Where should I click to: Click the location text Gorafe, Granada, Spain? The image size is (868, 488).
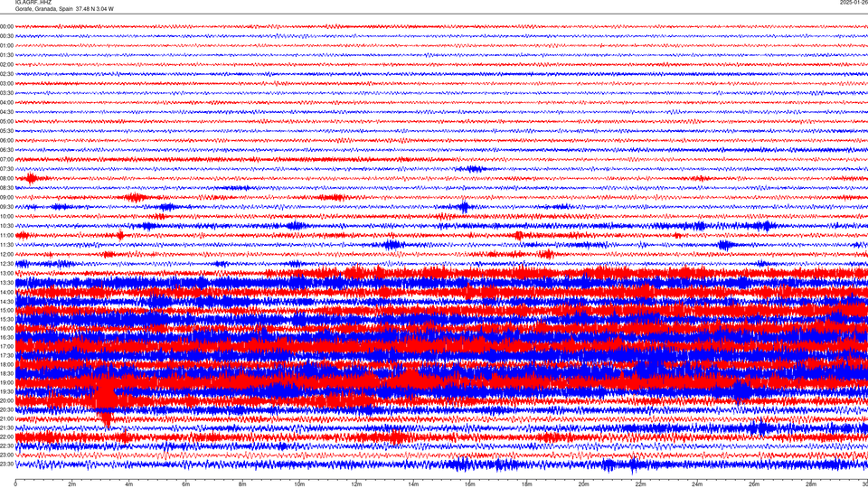point(44,9)
